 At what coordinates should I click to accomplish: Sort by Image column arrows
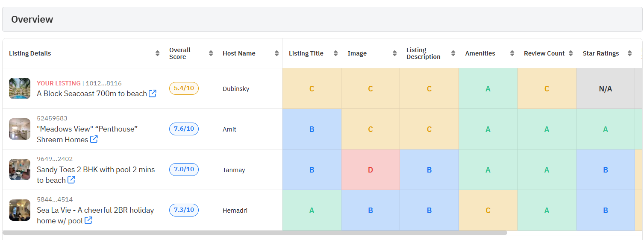[394, 53]
